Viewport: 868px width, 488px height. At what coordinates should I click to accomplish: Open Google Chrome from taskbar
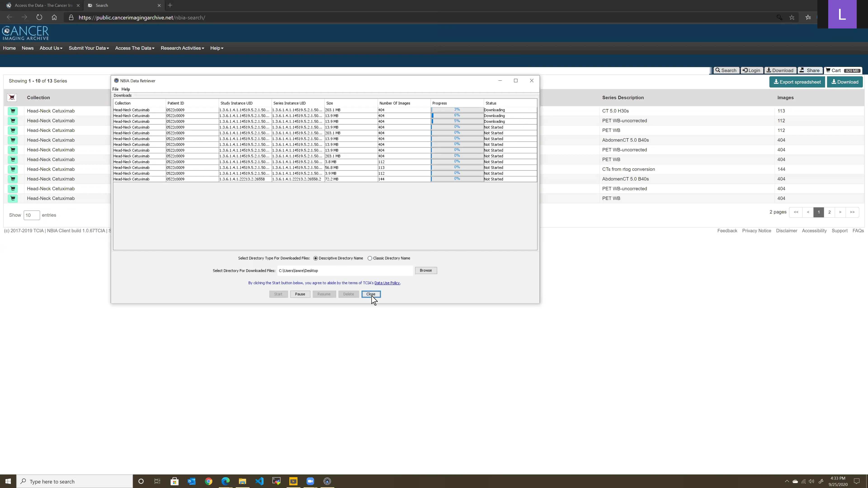[x=209, y=481]
